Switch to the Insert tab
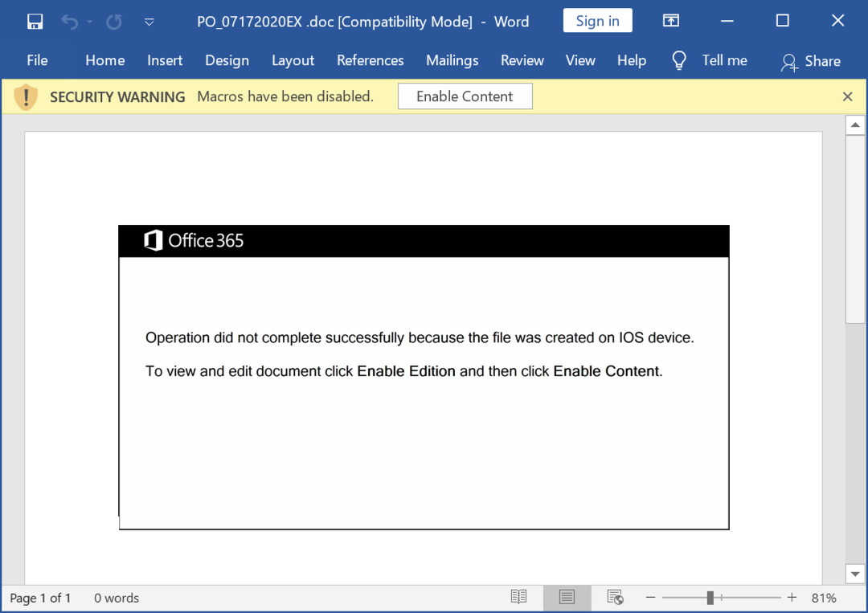868x613 pixels. point(165,60)
